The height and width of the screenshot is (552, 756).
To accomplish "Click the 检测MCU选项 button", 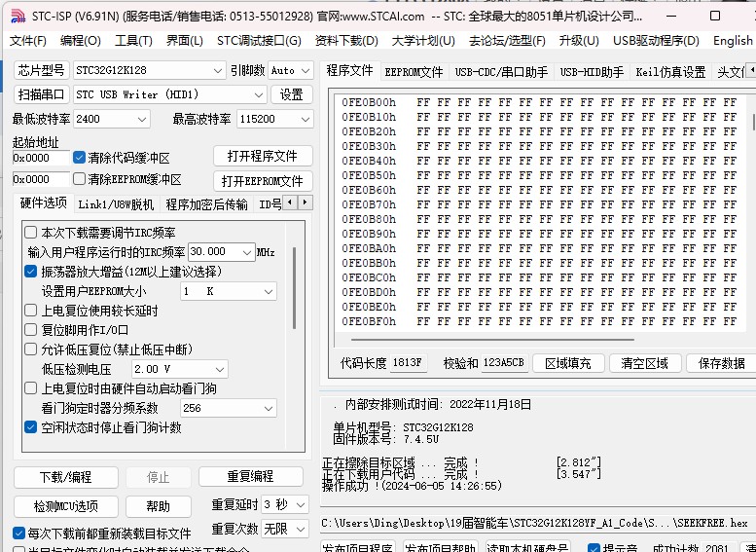I will tap(65, 506).
